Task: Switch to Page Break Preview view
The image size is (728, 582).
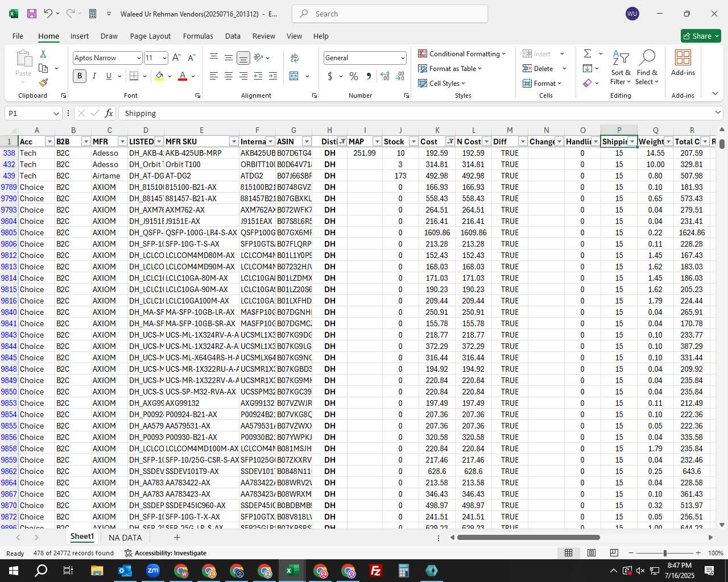Action: (x=614, y=553)
